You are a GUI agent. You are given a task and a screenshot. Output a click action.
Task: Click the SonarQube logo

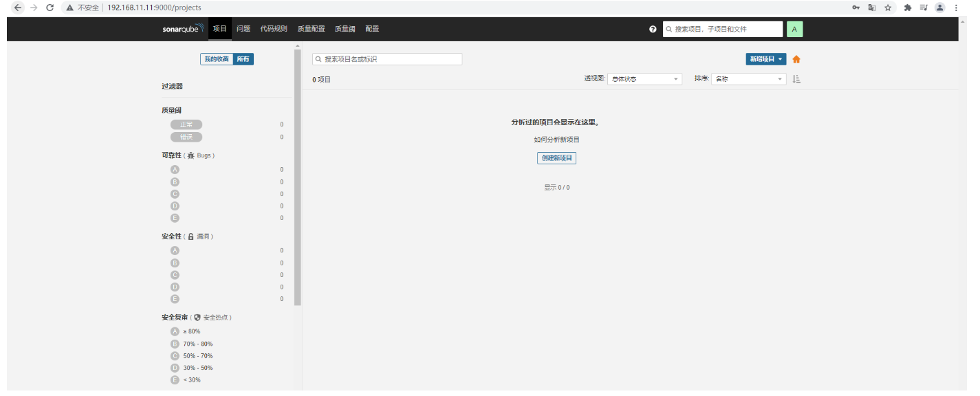pyautogui.click(x=183, y=29)
